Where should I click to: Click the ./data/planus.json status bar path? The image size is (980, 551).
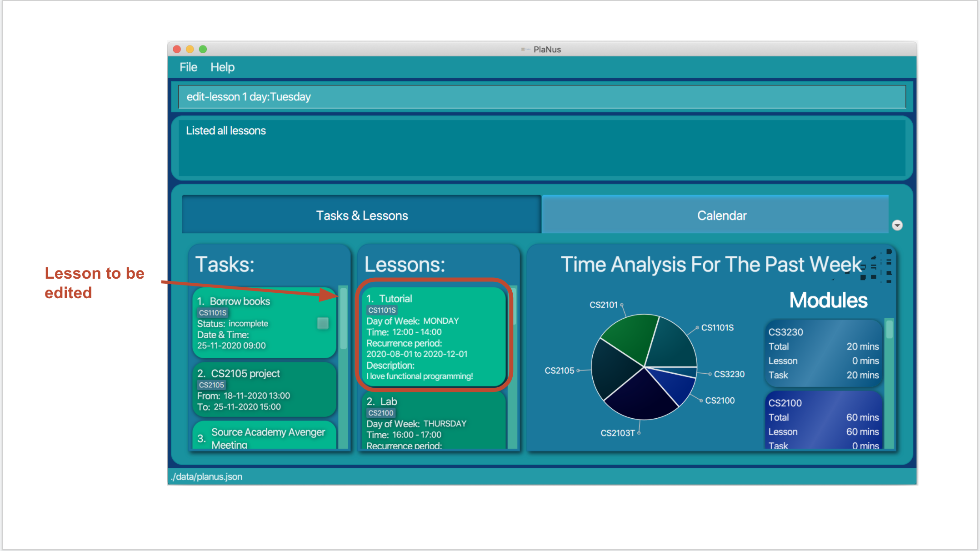[206, 477]
